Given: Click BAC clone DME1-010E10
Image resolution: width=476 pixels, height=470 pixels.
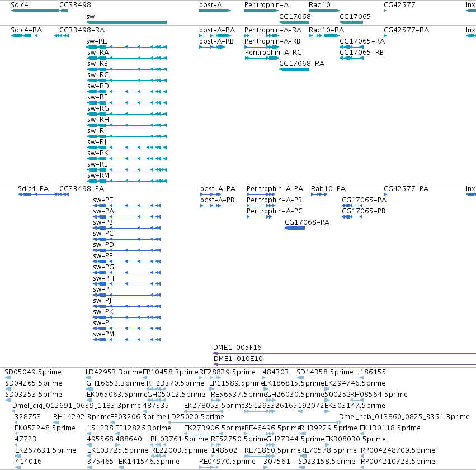Looking at the screenshot, I should pyautogui.click(x=345, y=364).
